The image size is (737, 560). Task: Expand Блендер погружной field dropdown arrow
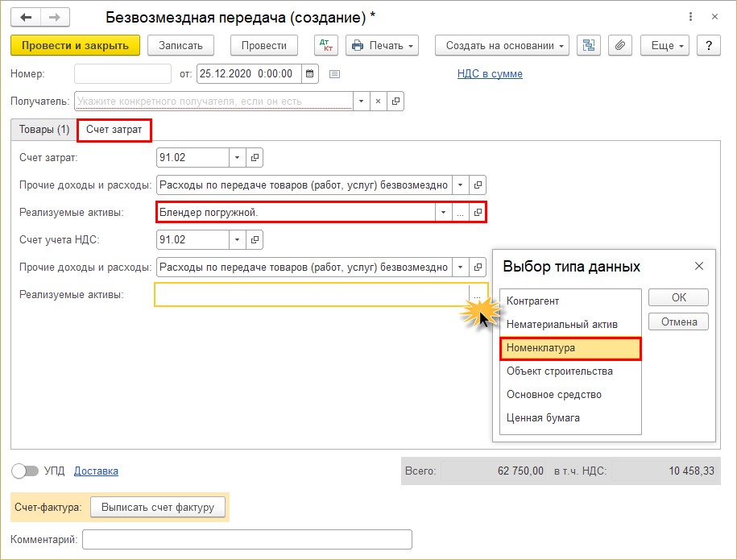443,213
